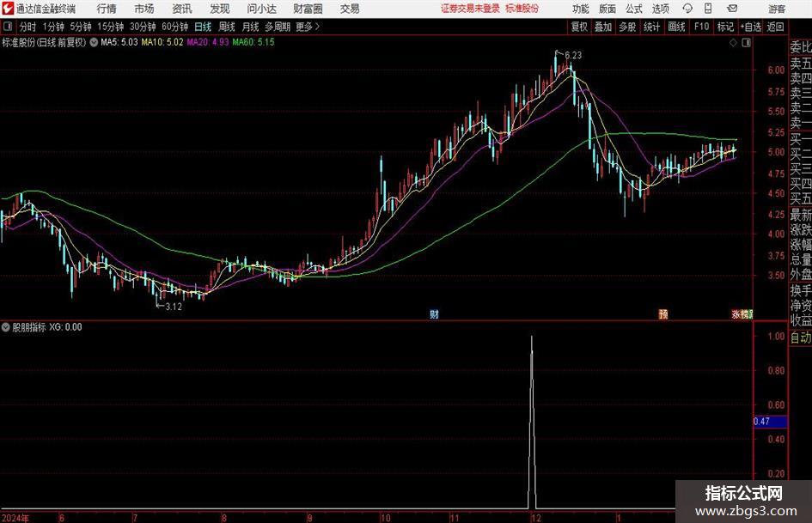Viewport: 812px width, 523px height.
Task: Click the 游客 user label
Action: pyautogui.click(x=777, y=9)
